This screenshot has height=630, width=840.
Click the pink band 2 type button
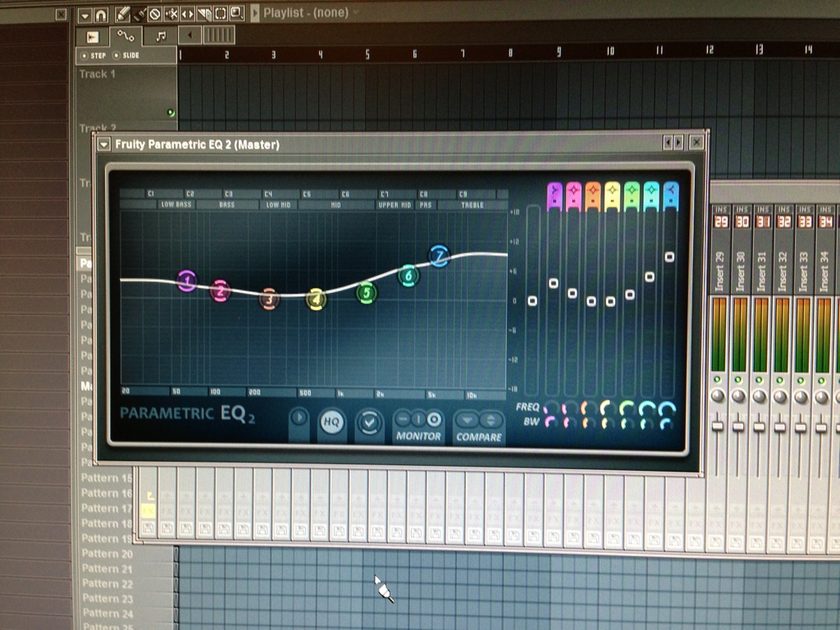pyautogui.click(x=573, y=195)
